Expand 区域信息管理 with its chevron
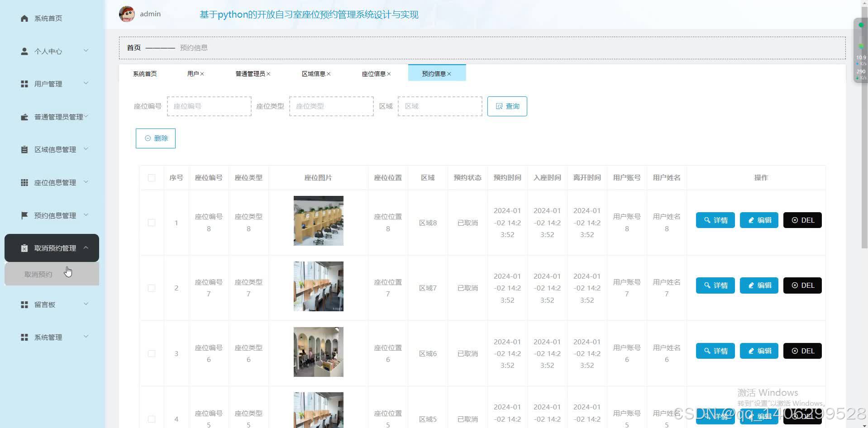The height and width of the screenshot is (428, 868). [86, 149]
